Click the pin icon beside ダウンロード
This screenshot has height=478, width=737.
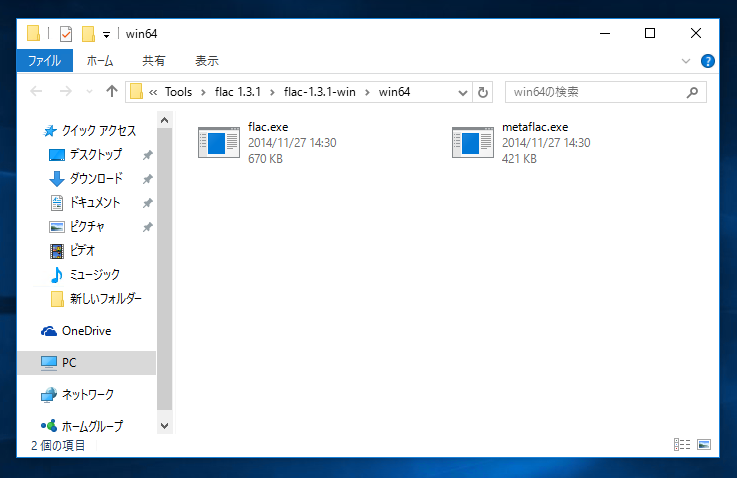pyautogui.click(x=148, y=179)
